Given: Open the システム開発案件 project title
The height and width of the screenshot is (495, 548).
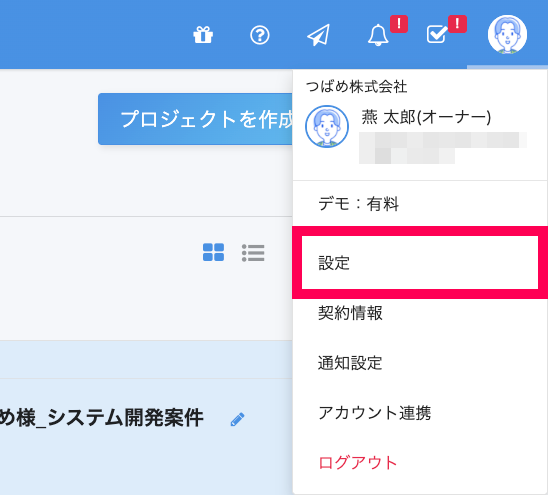Looking at the screenshot, I should pos(102,418).
